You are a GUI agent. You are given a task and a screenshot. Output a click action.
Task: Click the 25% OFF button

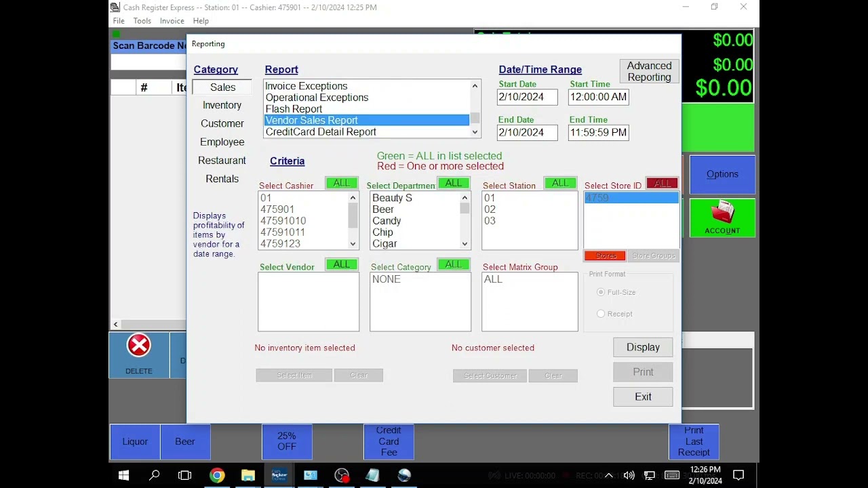tap(287, 441)
